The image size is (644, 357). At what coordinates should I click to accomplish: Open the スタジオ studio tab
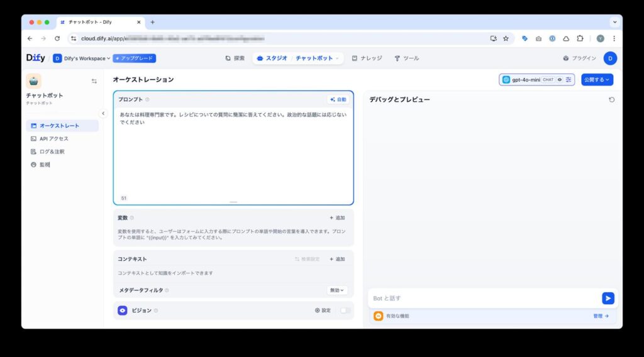tap(272, 58)
